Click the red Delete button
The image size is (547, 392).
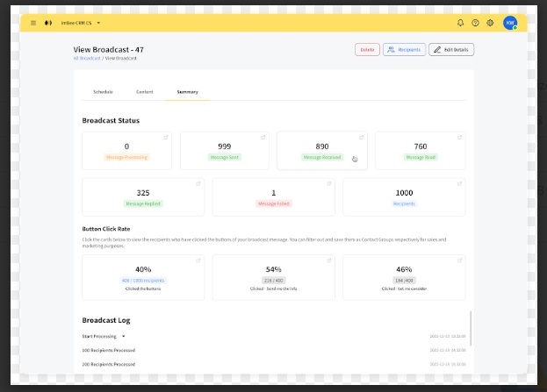pos(367,50)
